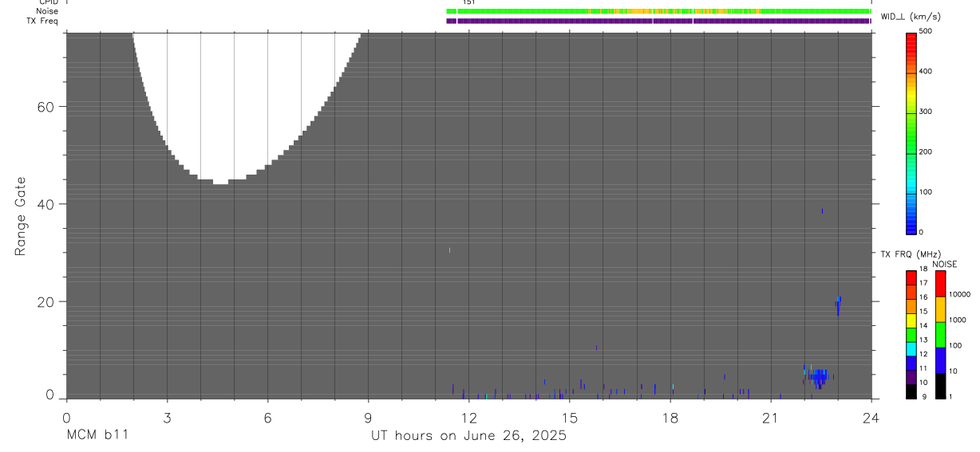980x452 pixels.
Task: Click the '400' tick on the WID color bar
Action: pyautogui.click(x=926, y=72)
